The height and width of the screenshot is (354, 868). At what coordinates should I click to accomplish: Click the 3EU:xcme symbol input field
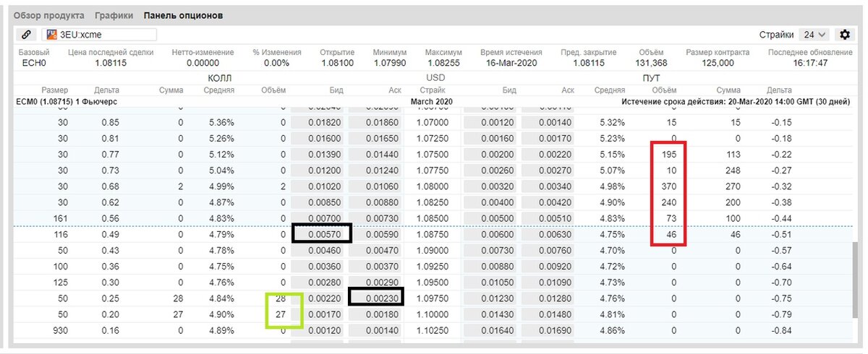pos(99,35)
